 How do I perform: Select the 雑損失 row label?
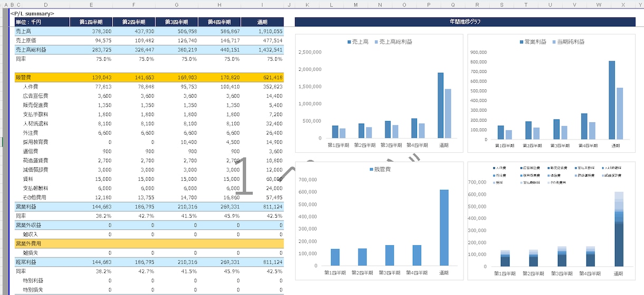pos(31,253)
